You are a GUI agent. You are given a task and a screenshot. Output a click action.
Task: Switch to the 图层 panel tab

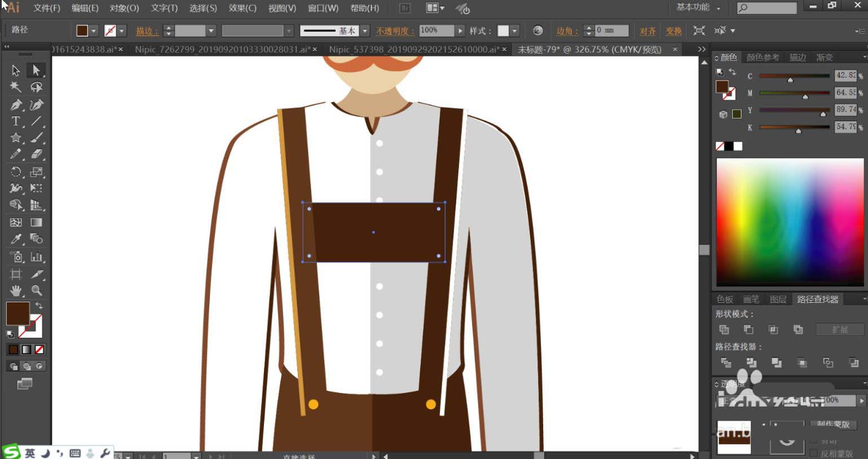pyautogui.click(x=778, y=299)
